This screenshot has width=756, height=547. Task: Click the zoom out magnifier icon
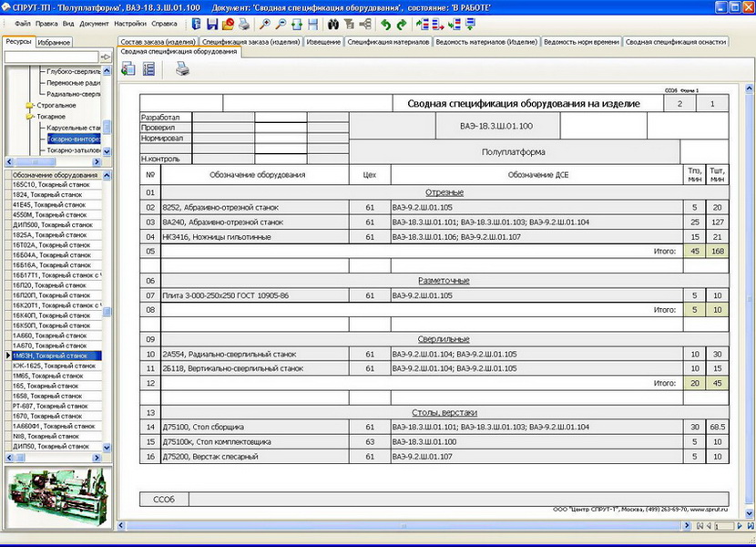(x=281, y=23)
